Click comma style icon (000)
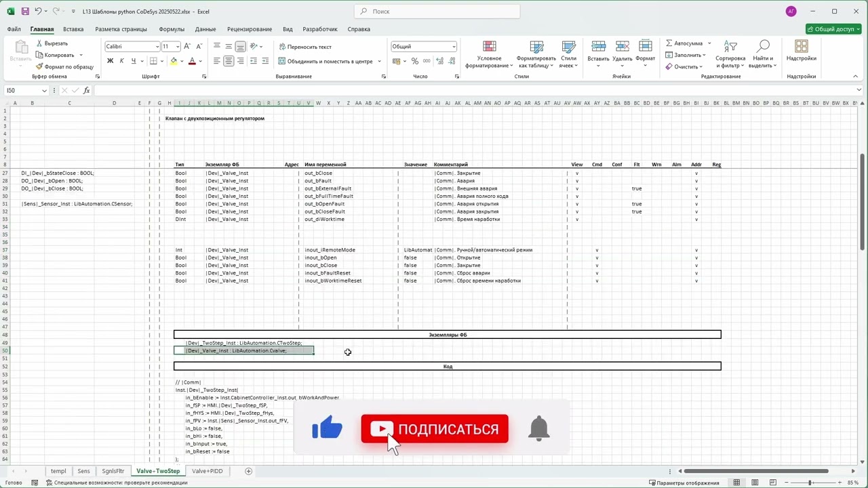The height and width of the screenshot is (488, 868). coord(428,61)
